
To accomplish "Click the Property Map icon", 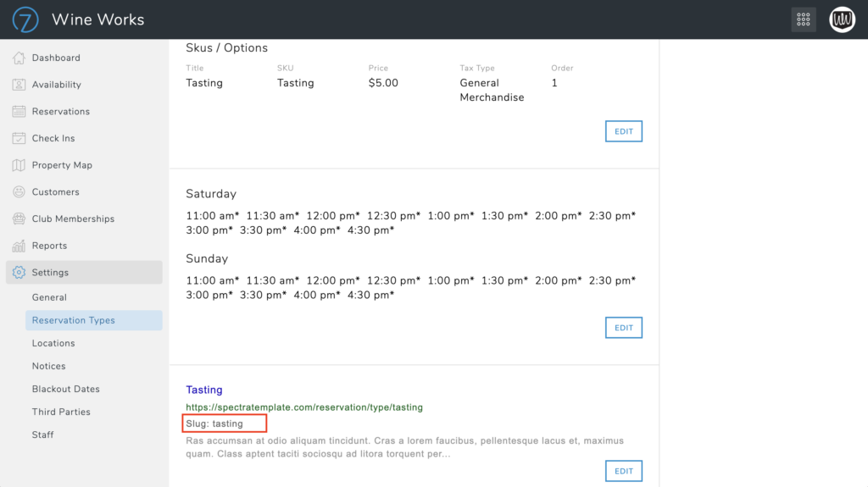I will 19,165.
